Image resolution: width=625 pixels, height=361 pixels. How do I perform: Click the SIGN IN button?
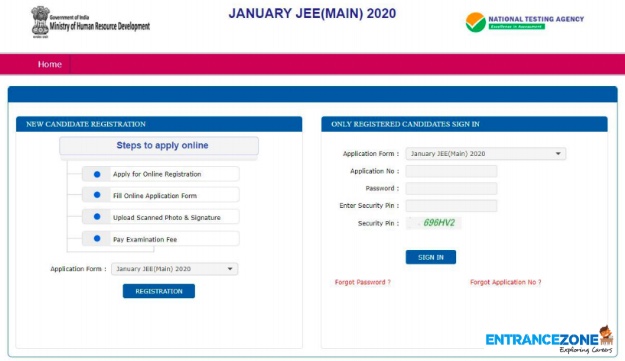click(x=431, y=257)
